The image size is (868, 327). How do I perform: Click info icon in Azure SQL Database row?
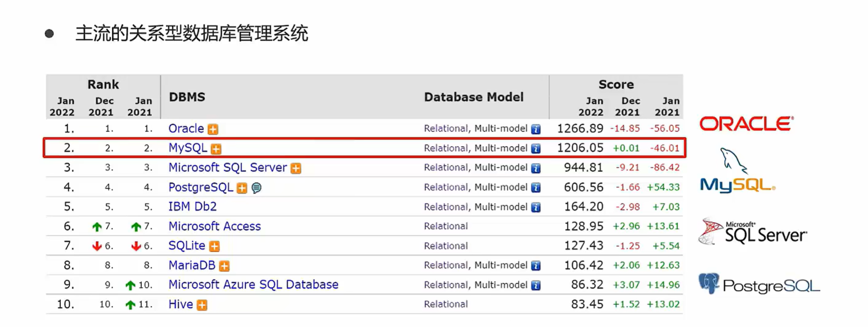(535, 285)
